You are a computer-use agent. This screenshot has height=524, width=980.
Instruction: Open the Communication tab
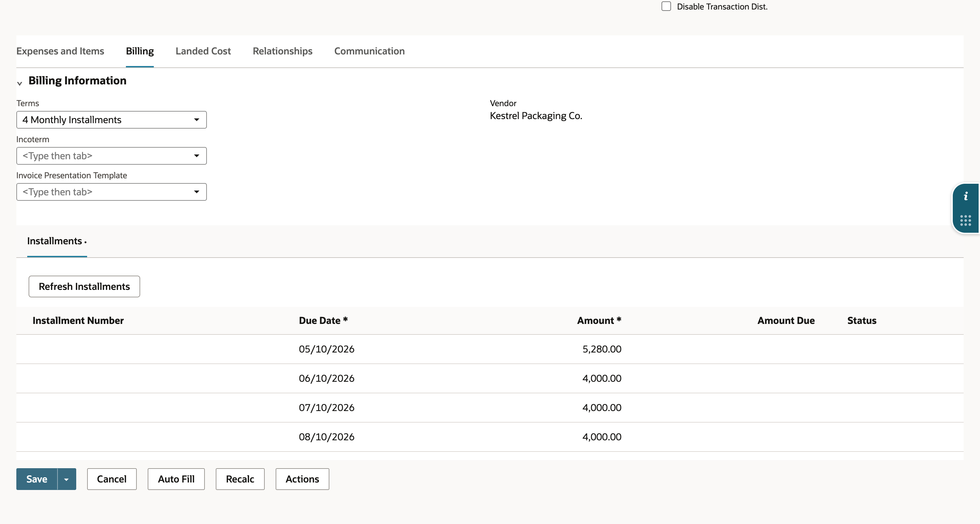[x=370, y=51]
